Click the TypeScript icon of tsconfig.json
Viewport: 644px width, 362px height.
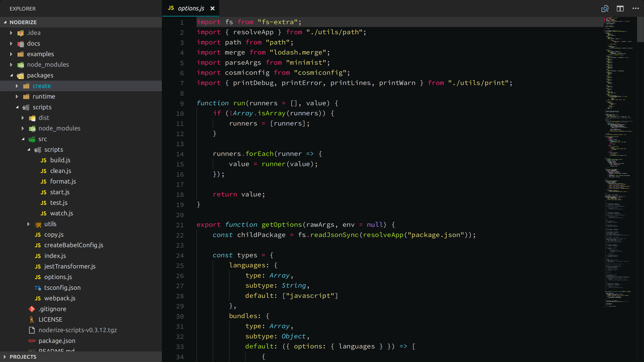click(38, 288)
